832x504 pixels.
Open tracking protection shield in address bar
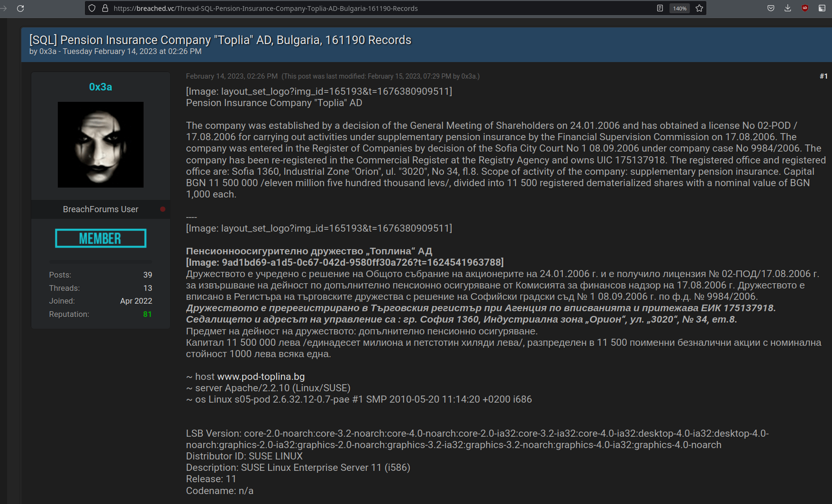point(92,9)
